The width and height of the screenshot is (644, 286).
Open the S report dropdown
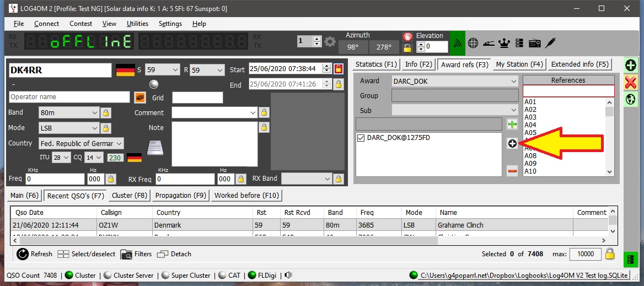[x=176, y=70]
